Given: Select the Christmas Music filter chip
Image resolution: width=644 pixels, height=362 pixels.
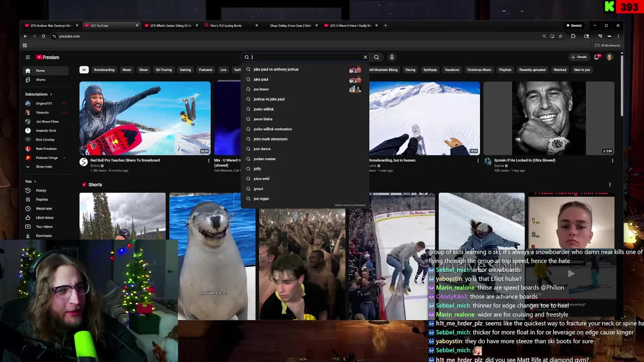Looking at the screenshot, I should (x=479, y=70).
